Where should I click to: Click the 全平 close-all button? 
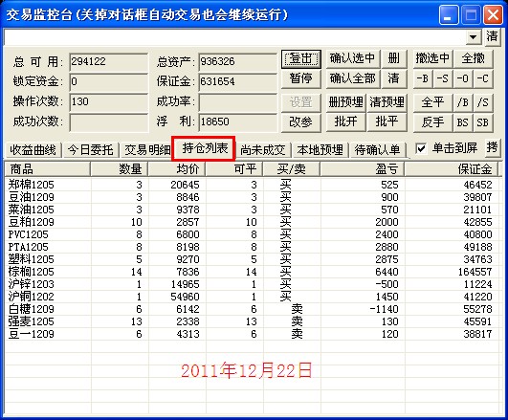(x=432, y=102)
